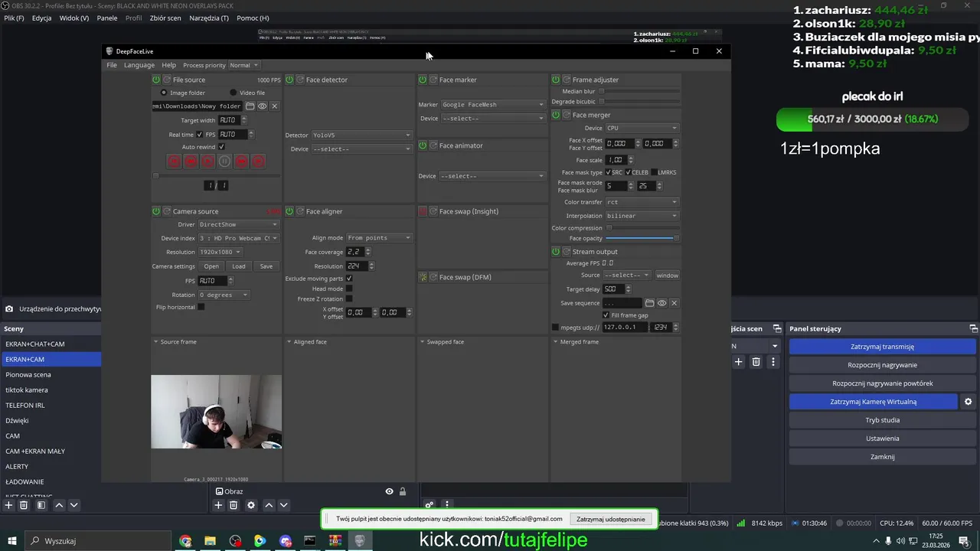The image size is (980, 551).
Task: Toggle the Face detector power icon
Action: [x=289, y=80]
